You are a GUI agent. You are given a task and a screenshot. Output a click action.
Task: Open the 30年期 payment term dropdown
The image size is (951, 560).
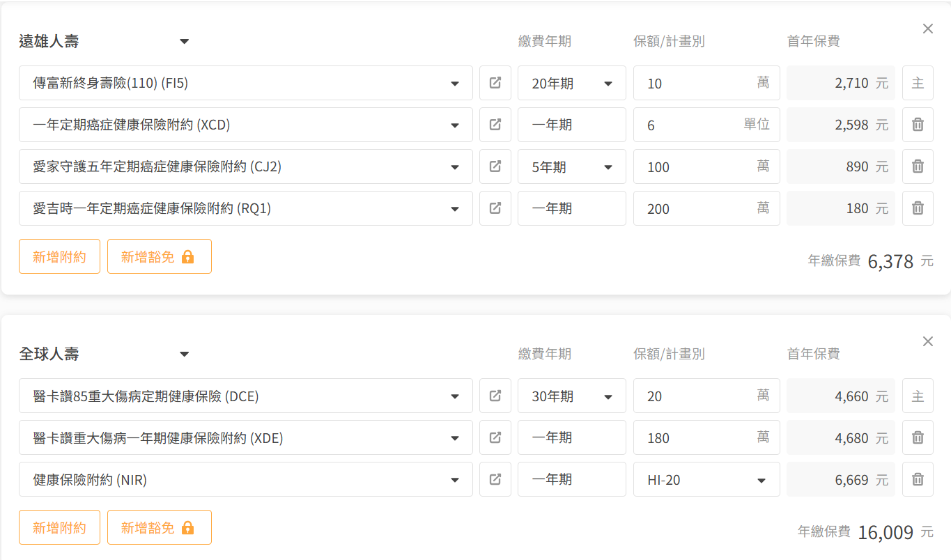pyautogui.click(x=572, y=396)
